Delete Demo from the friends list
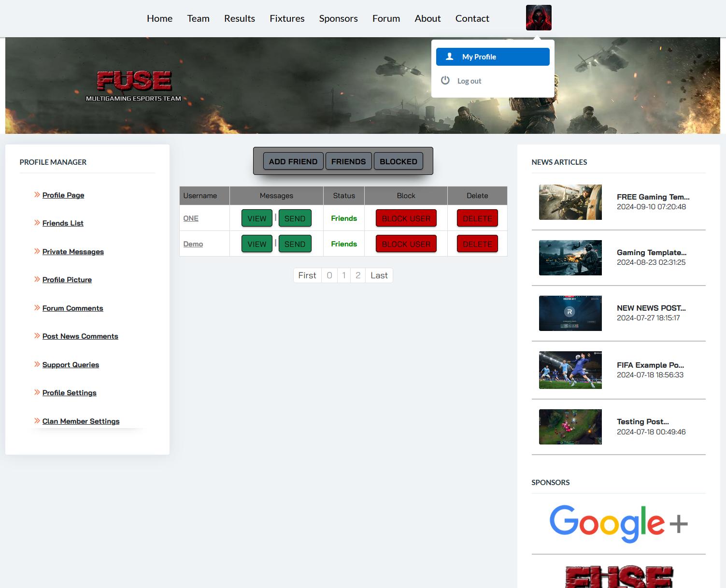This screenshot has width=726, height=588. tap(477, 244)
